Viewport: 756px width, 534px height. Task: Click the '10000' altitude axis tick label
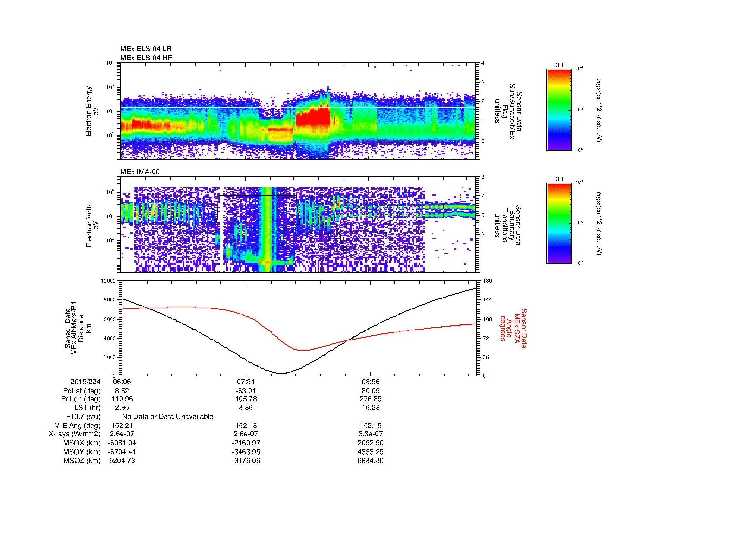[x=109, y=281]
